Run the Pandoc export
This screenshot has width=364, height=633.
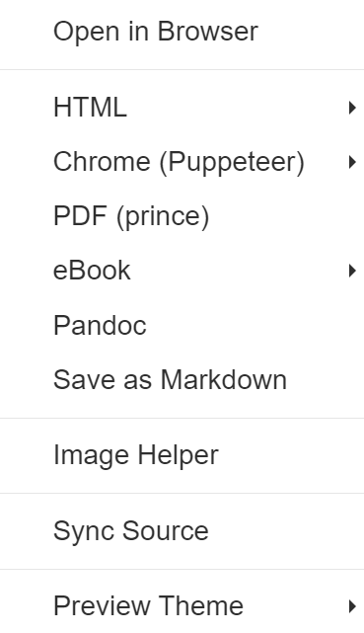coord(182,325)
